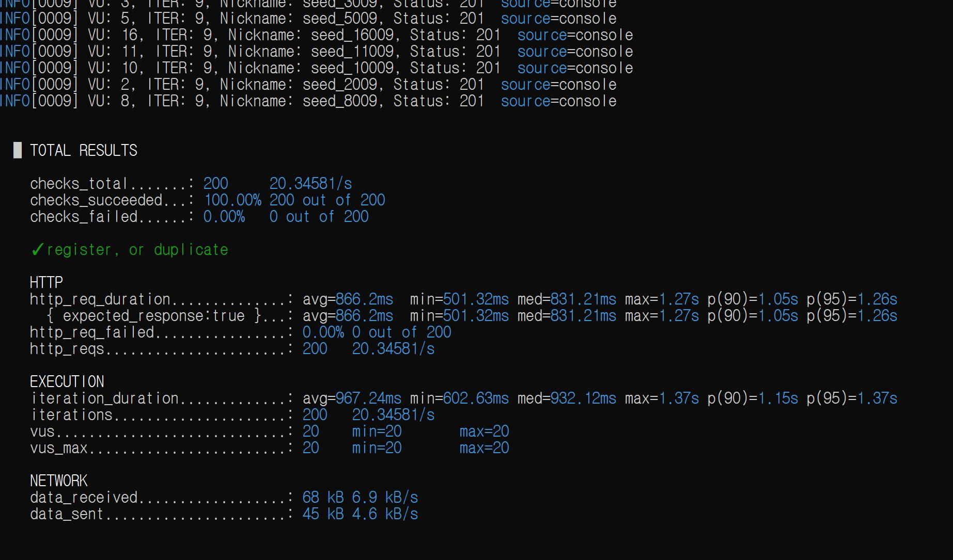The height and width of the screenshot is (560, 953).
Task: Select the EXECUTION section heading
Action: click(67, 381)
